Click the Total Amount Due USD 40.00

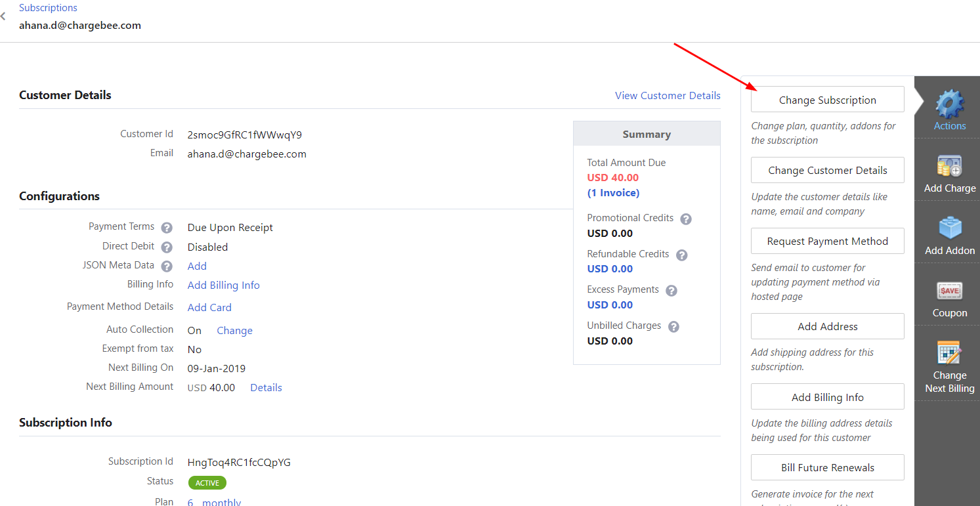point(613,178)
